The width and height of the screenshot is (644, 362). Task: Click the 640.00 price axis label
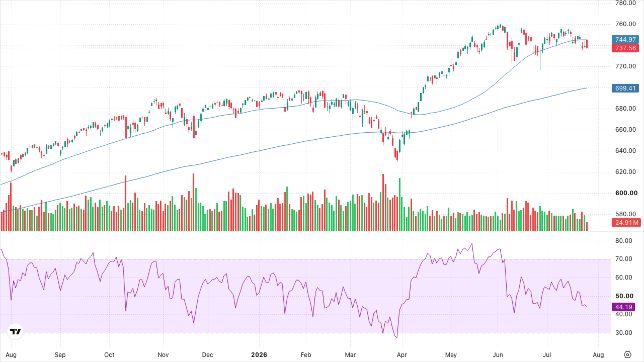(625, 151)
